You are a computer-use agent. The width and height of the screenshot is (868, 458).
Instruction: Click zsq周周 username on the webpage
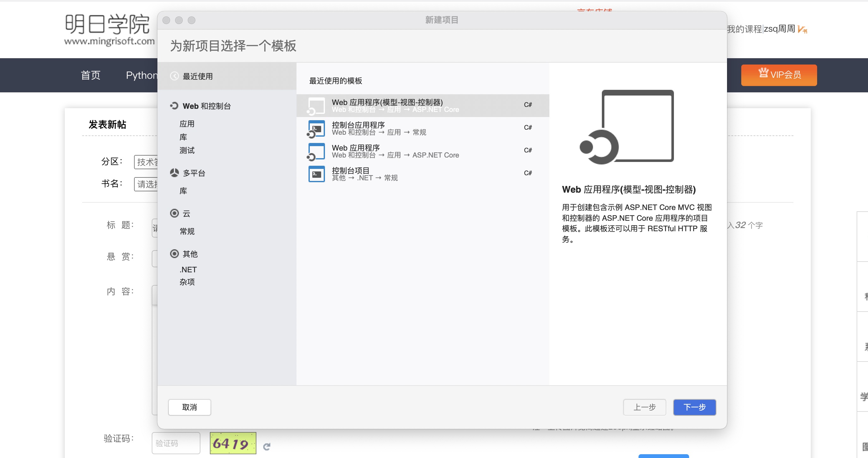(x=779, y=29)
